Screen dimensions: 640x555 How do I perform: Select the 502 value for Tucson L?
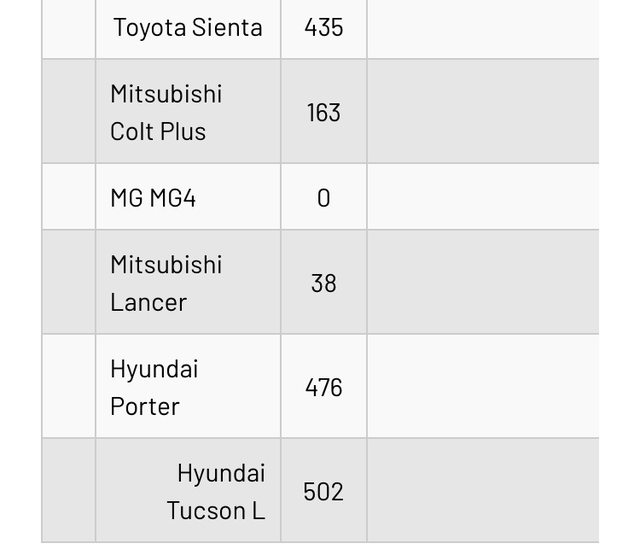323,491
